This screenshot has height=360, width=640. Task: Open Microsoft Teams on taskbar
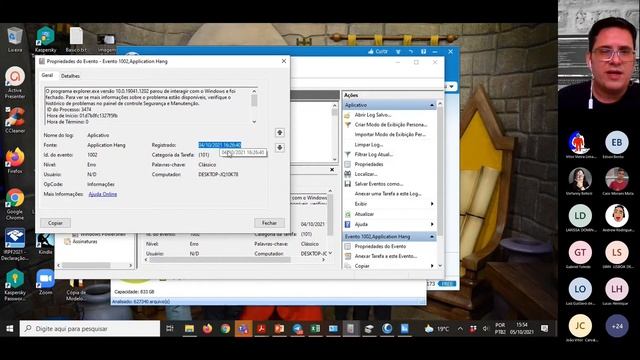point(243,329)
